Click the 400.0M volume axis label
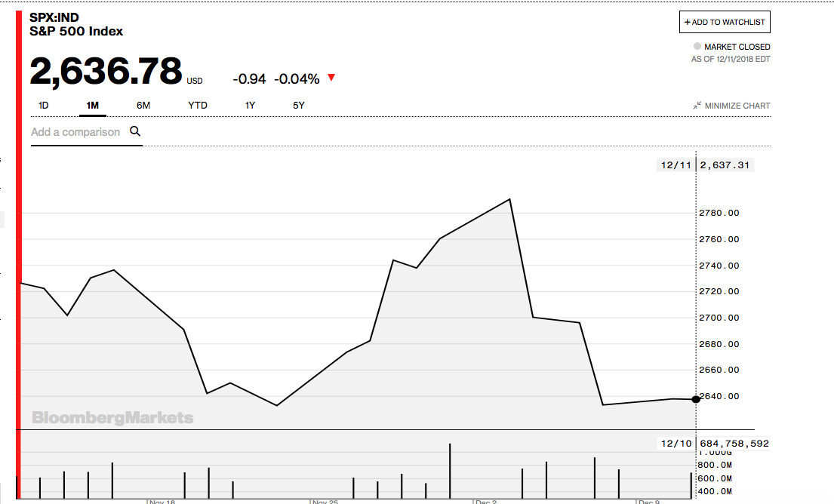The height and width of the screenshot is (504, 834). pyautogui.click(x=715, y=492)
